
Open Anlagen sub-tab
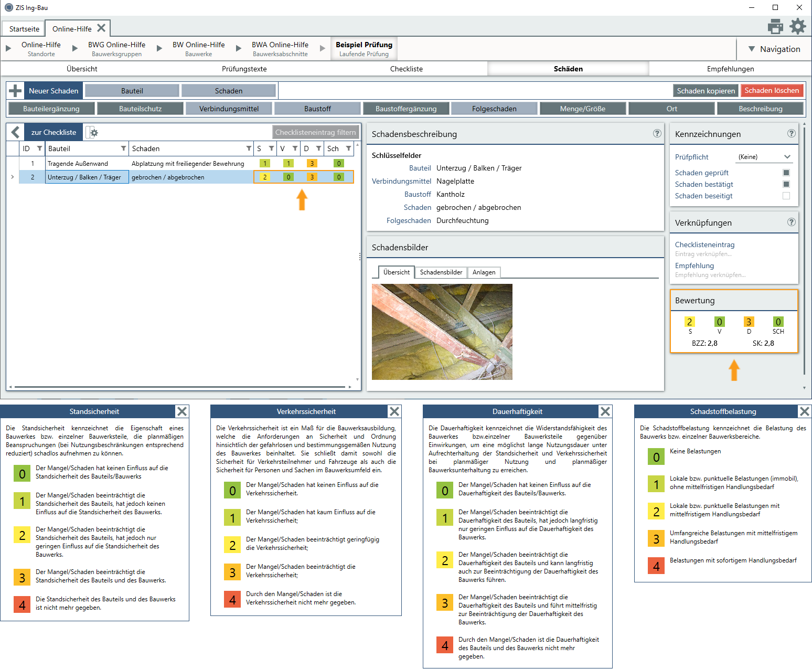coord(484,272)
